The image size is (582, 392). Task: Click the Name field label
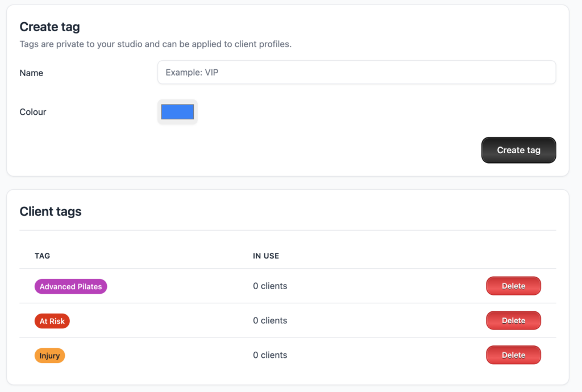(31, 73)
